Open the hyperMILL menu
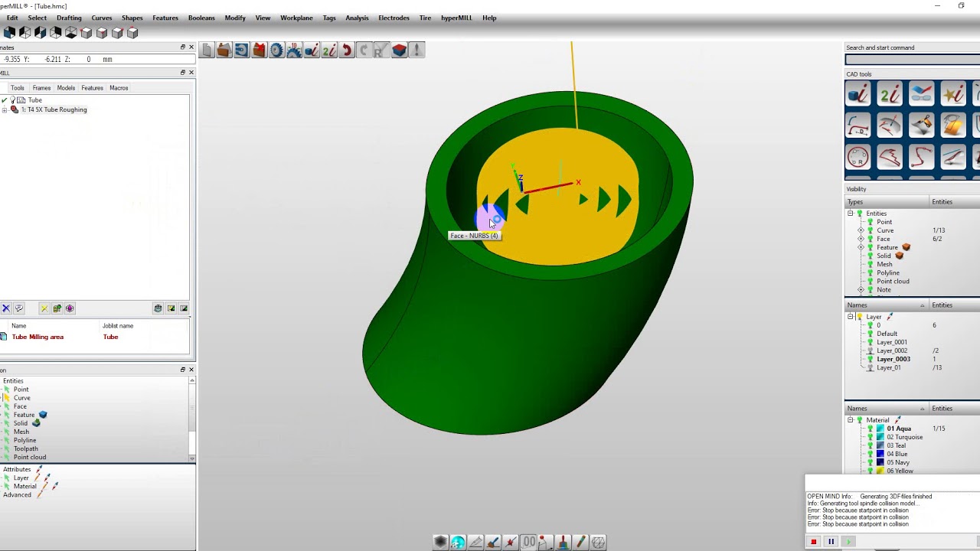 click(456, 18)
